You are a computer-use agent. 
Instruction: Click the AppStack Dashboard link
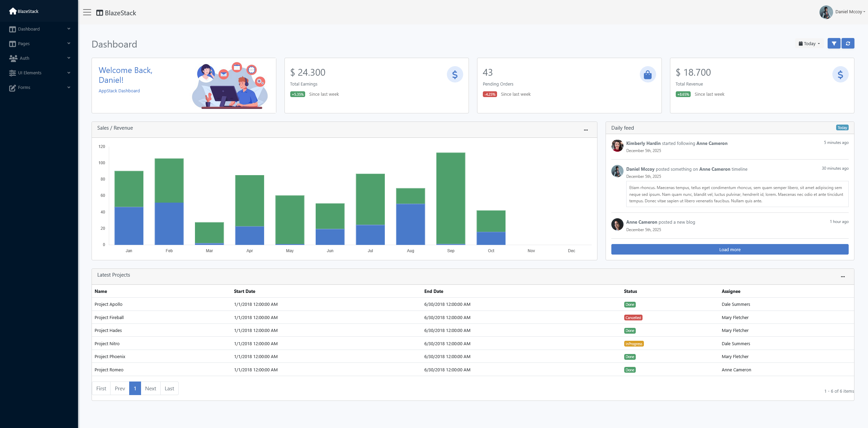click(x=119, y=91)
